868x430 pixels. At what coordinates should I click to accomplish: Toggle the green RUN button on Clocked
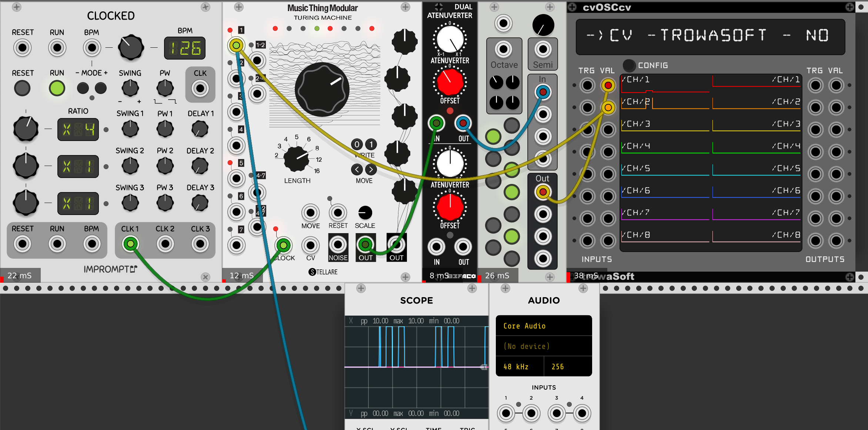57,88
